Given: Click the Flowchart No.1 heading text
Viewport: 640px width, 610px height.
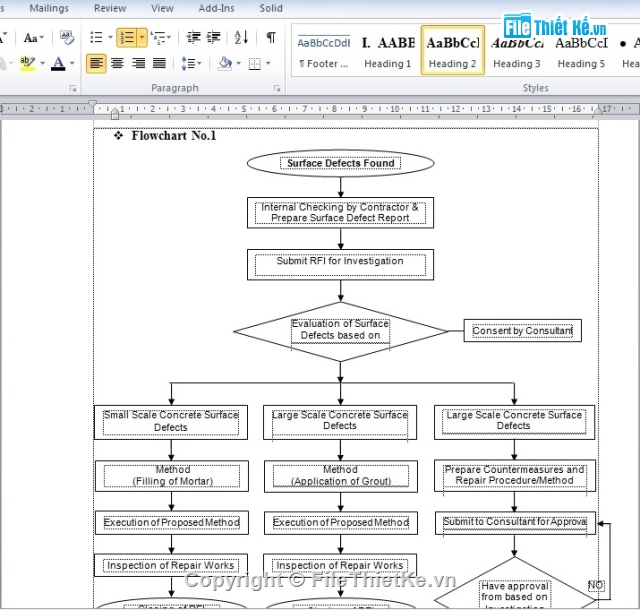Looking at the screenshot, I should (173, 136).
